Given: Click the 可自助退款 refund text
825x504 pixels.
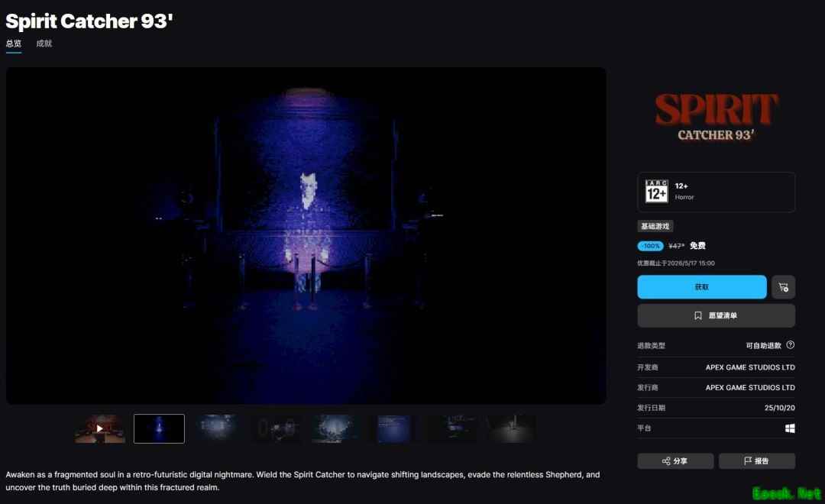Looking at the screenshot, I should click(763, 346).
